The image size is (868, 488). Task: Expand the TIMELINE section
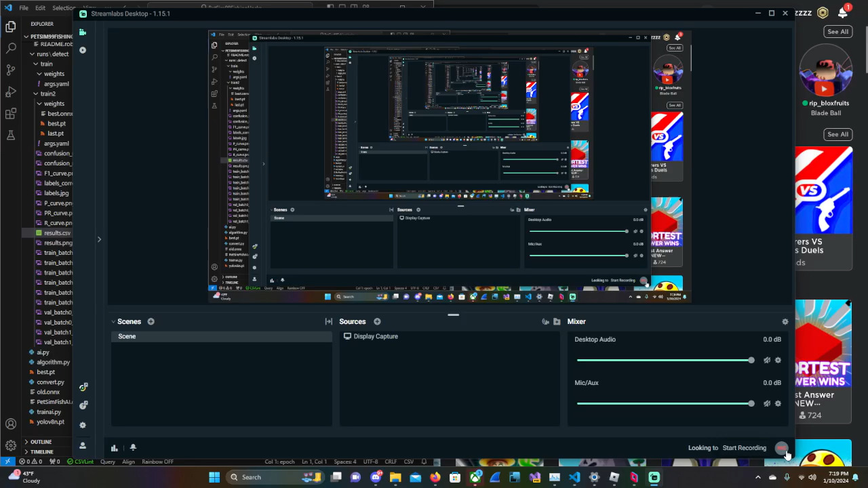(41, 451)
